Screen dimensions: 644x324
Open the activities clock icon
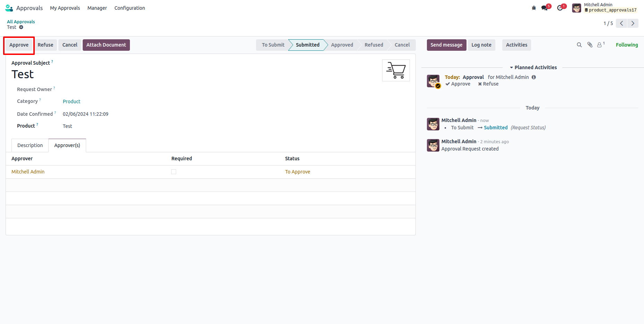click(560, 8)
